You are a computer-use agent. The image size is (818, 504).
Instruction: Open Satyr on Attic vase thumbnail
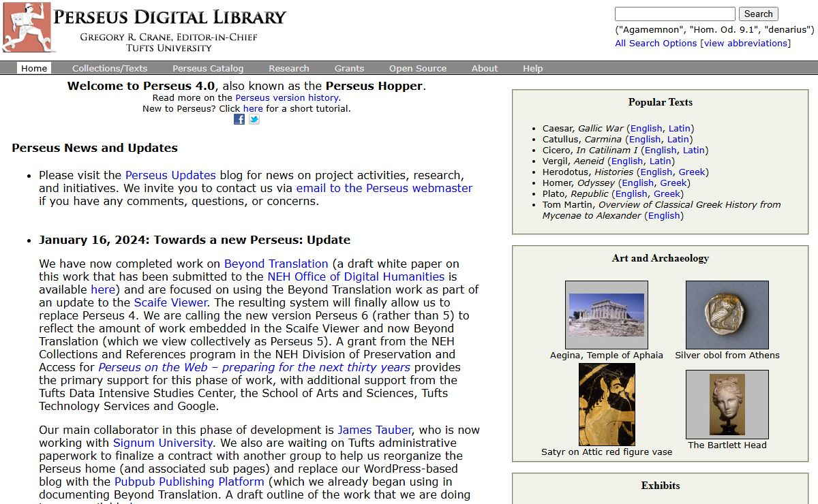pyautogui.click(x=607, y=405)
